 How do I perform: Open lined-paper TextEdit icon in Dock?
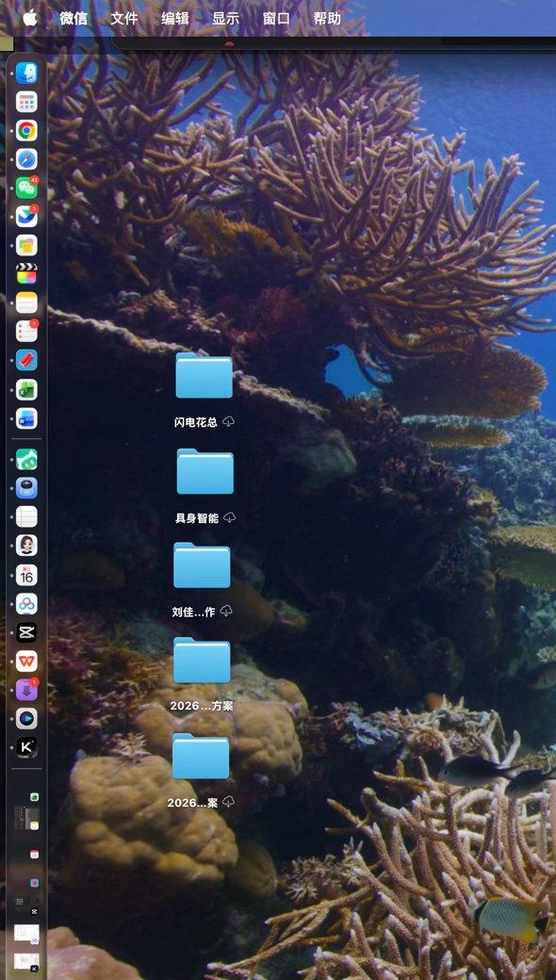26,517
